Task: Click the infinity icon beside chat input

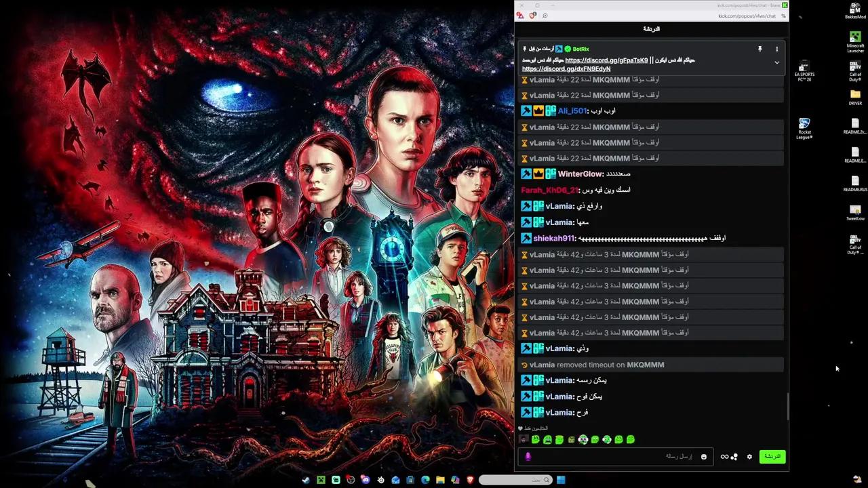Action: pos(724,457)
